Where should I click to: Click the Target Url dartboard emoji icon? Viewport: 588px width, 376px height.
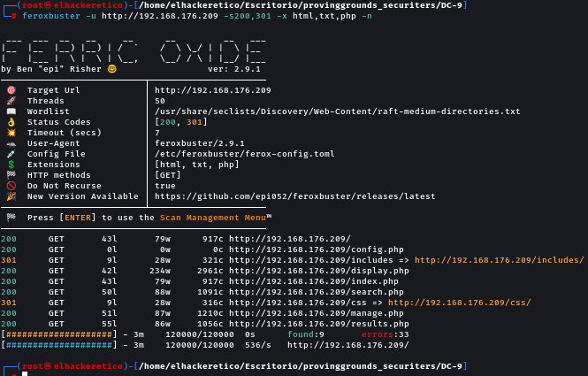pyautogui.click(x=11, y=90)
